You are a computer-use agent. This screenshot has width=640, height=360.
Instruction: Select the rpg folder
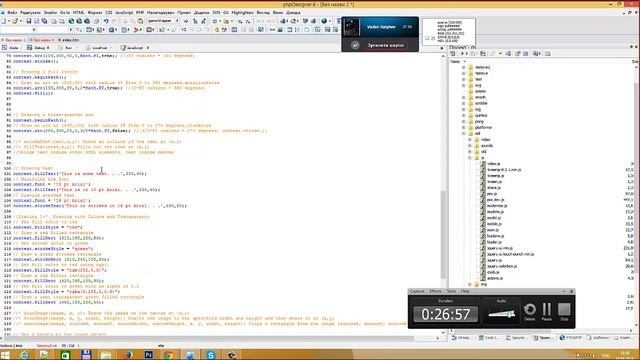coord(478,109)
